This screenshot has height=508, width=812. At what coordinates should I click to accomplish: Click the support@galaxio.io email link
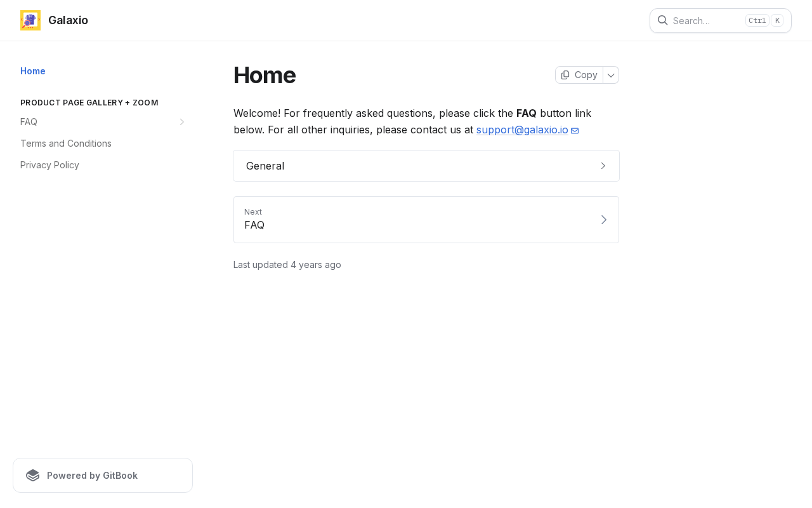[522, 130]
